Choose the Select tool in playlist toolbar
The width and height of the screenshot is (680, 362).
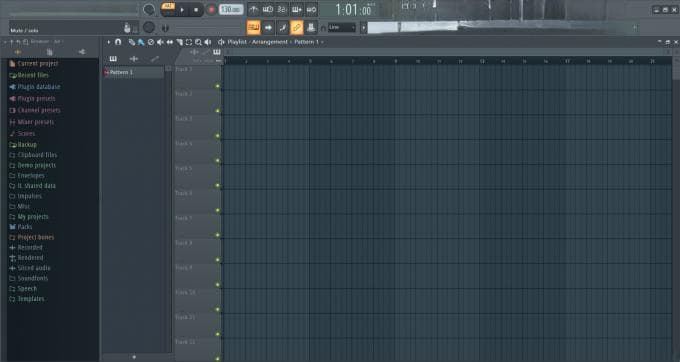click(x=189, y=42)
